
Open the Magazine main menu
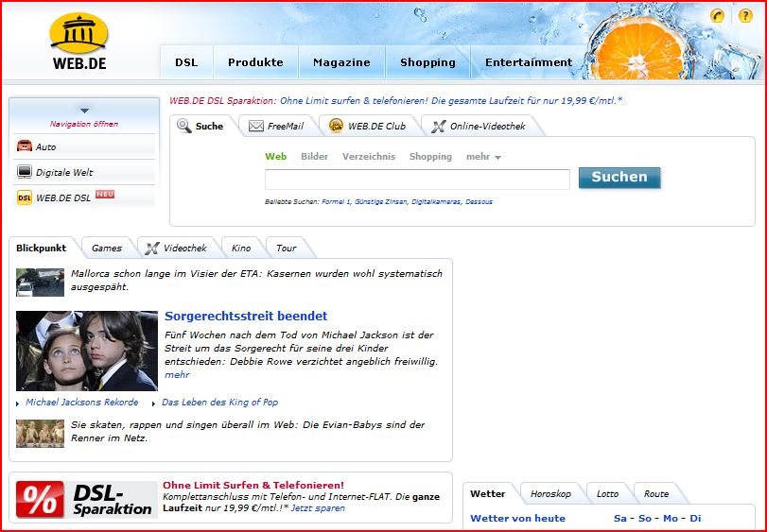tap(341, 62)
